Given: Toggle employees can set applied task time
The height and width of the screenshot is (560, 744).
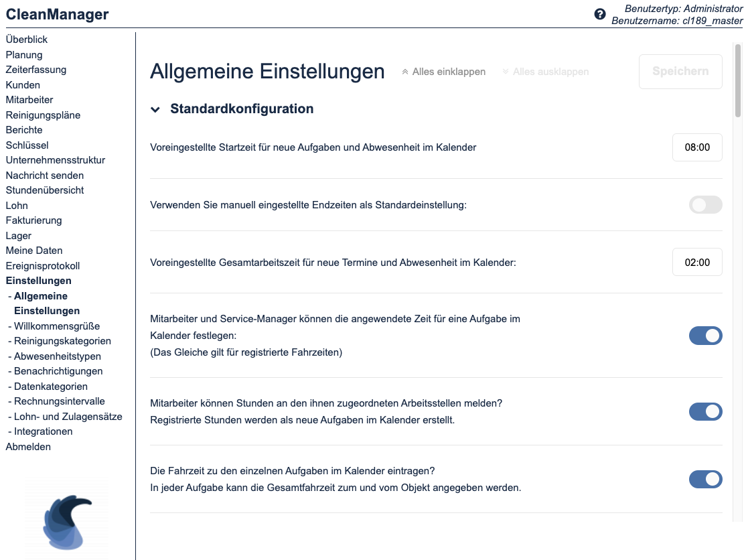Looking at the screenshot, I should pyautogui.click(x=706, y=336).
